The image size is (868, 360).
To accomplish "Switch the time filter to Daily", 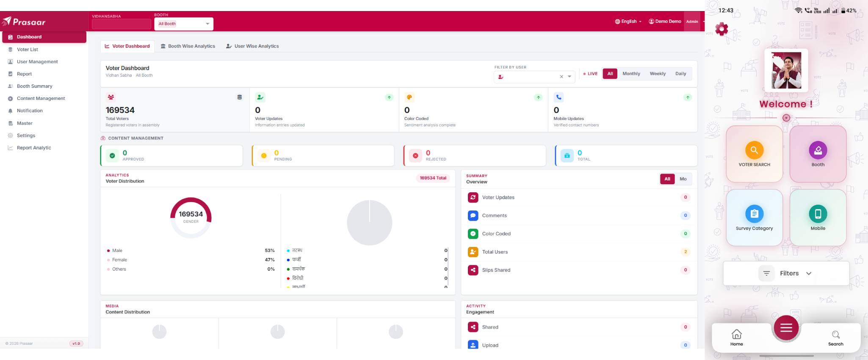I will pos(680,74).
